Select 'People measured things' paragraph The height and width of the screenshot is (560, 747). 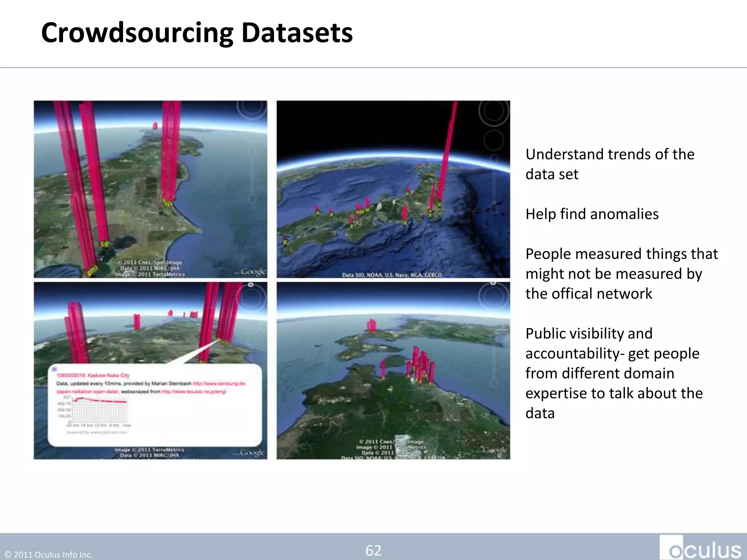[622, 273]
